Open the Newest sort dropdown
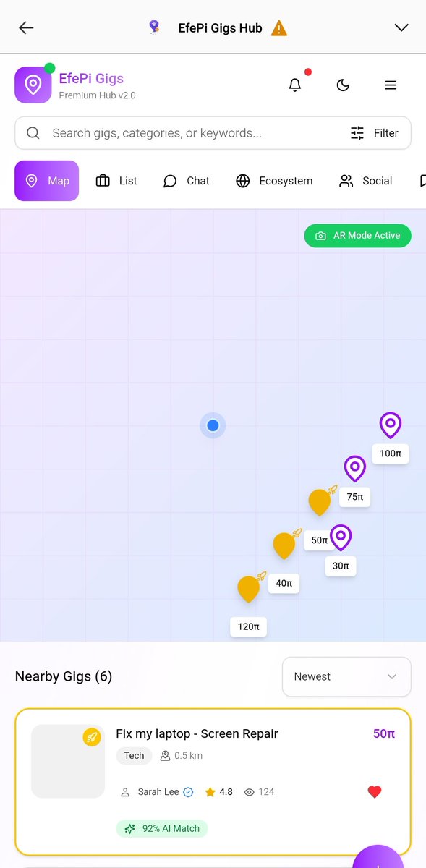 (346, 677)
